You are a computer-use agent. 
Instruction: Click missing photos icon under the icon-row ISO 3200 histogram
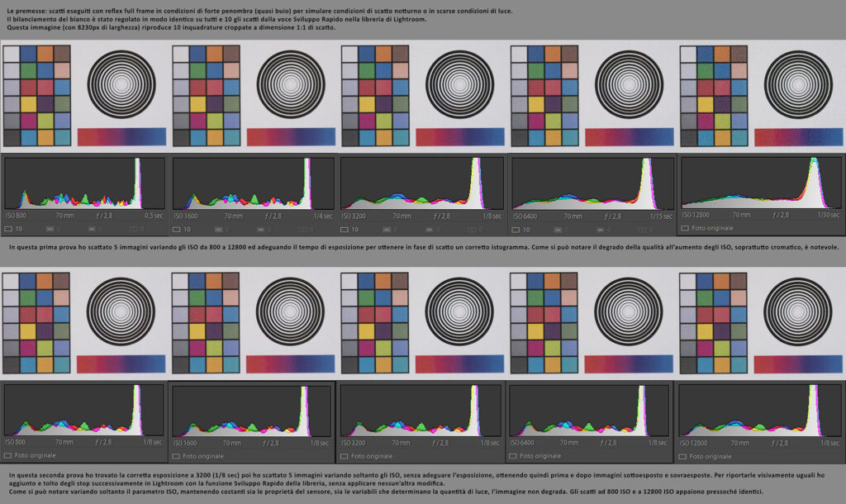[471, 230]
